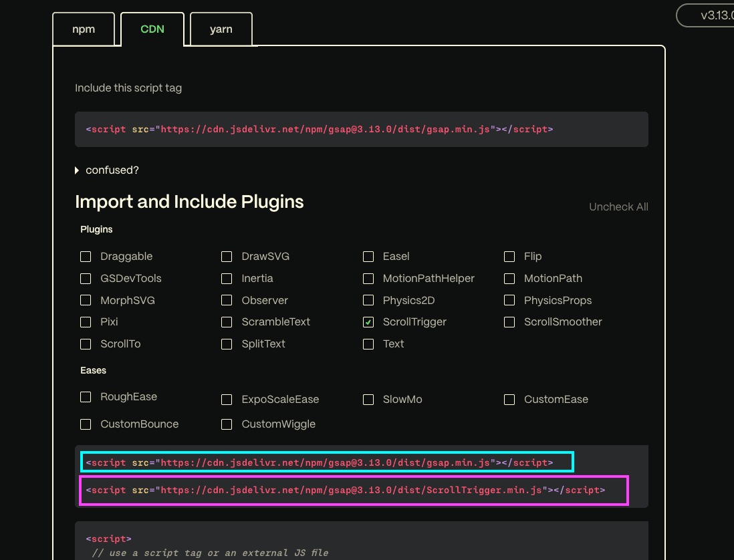Check the MotionPath plugin checkbox
734x560 pixels.
(x=509, y=279)
